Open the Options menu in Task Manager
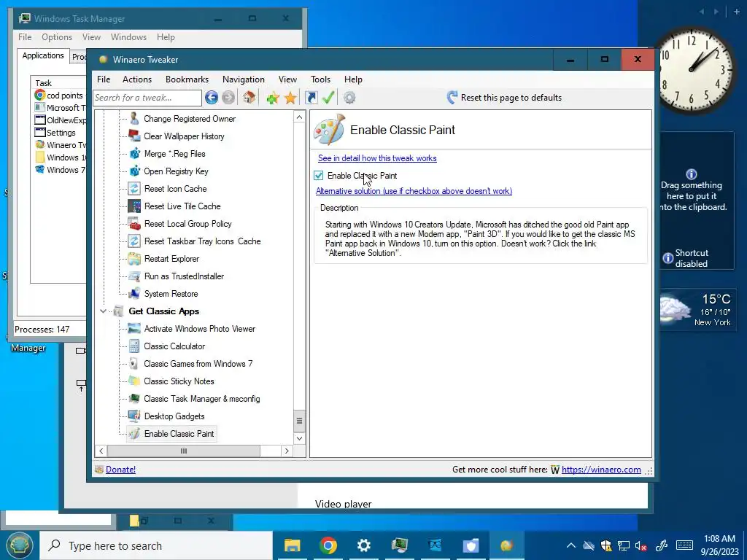The image size is (747, 560). (57, 37)
